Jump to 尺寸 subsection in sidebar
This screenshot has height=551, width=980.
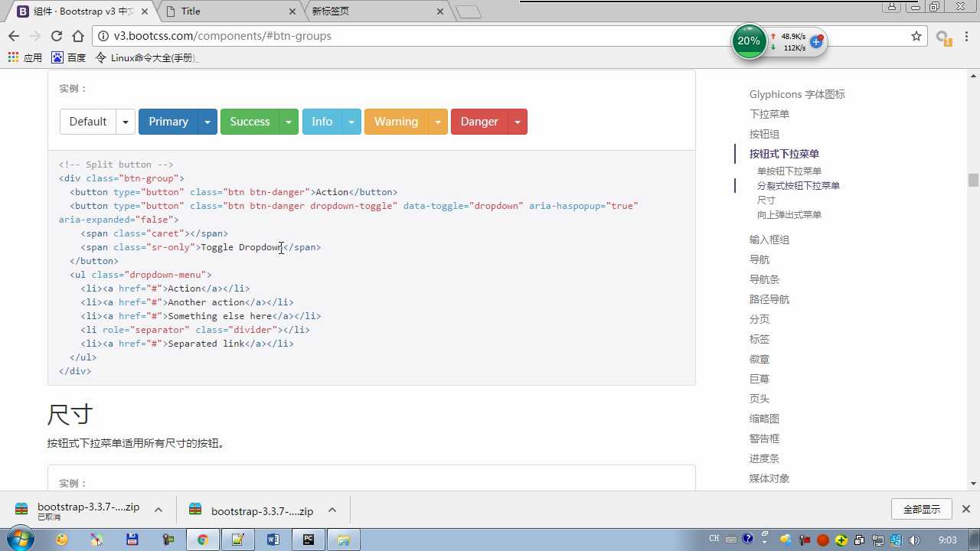pos(766,201)
